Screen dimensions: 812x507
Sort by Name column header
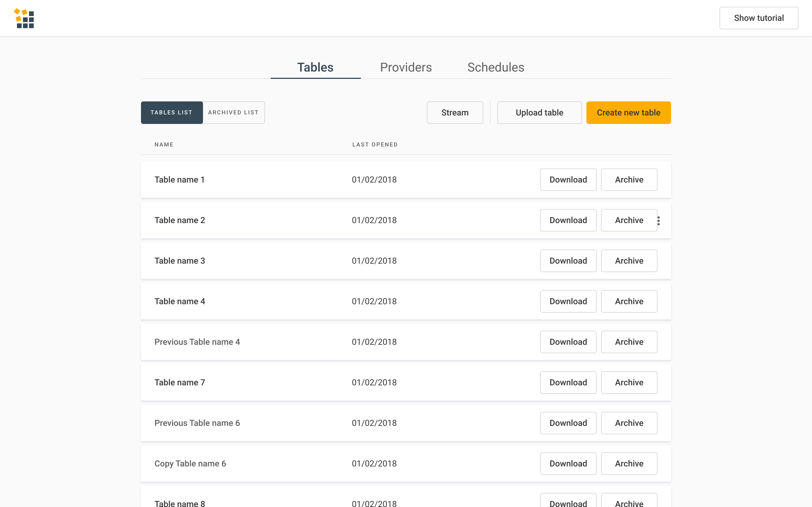pos(164,144)
